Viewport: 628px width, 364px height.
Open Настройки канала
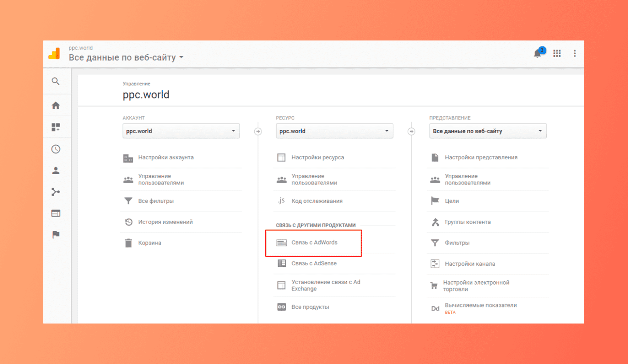(470, 264)
